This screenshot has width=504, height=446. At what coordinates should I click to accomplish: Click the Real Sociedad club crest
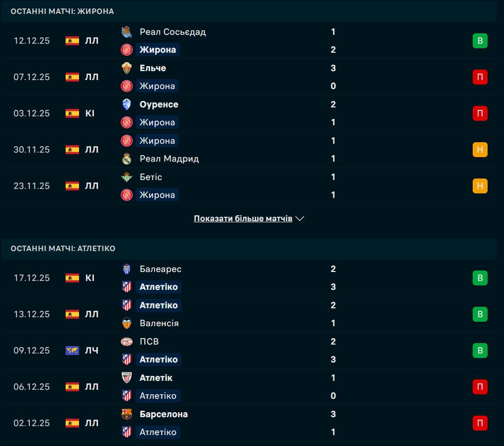[x=127, y=32]
